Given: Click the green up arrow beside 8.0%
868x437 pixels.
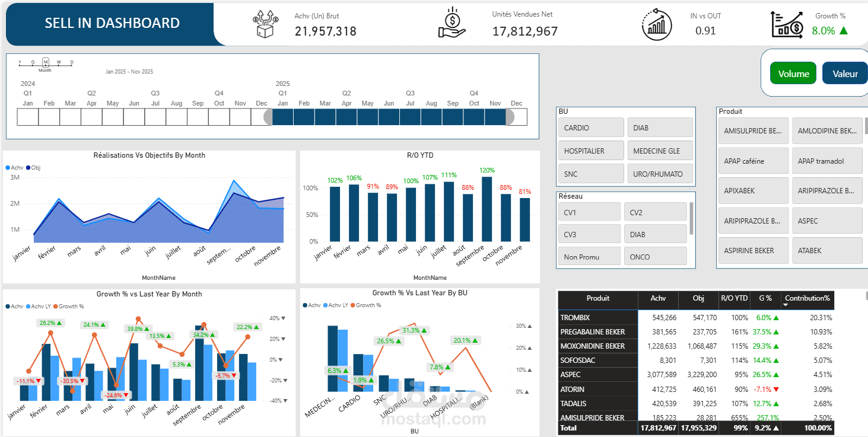Looking at the screenshot, I should (843, 30).
